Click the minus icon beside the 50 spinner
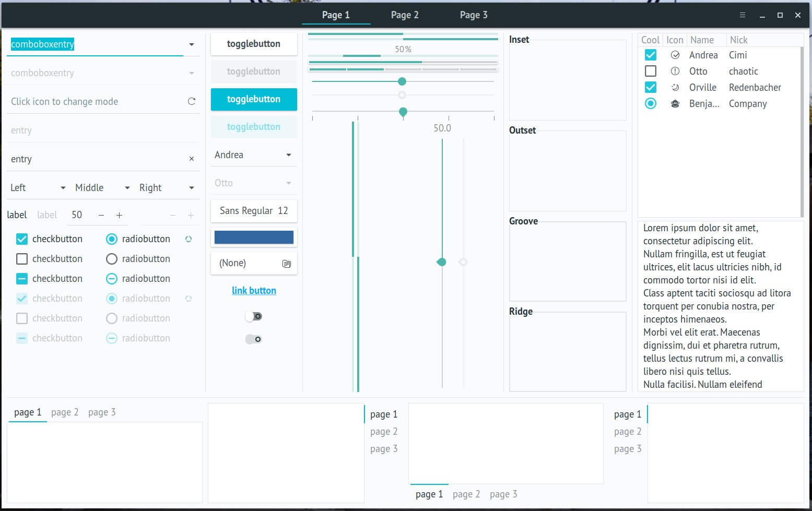This screenshot has width=812, height=511. [101, 215]
